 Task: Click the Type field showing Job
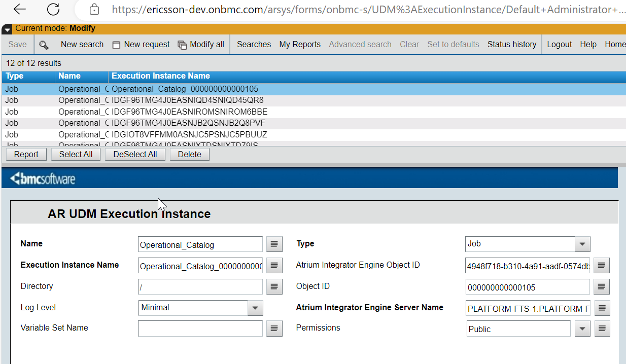point(520,244)
